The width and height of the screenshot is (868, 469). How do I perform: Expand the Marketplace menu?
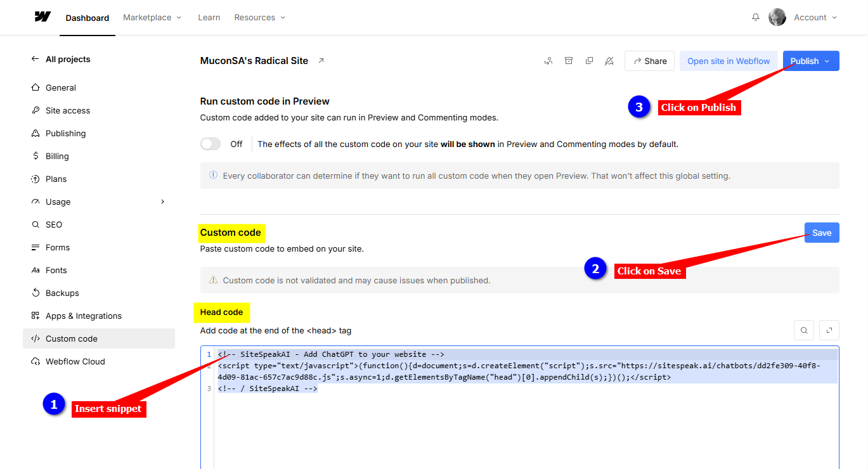point(152,17)
